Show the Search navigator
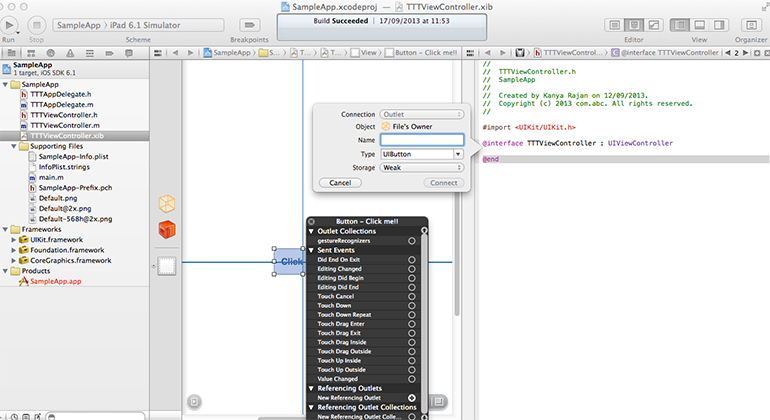Viewport: 770px width, 420px height. pyautogui.click(x=51, y=53)
